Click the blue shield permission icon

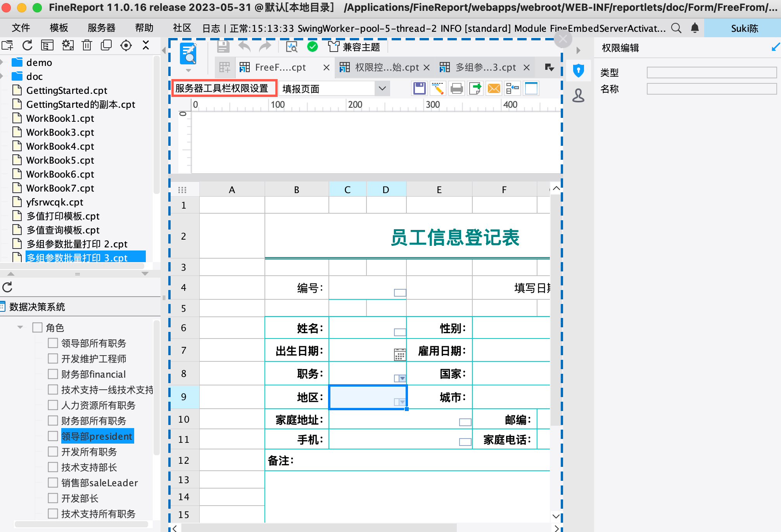coord(578,71)
